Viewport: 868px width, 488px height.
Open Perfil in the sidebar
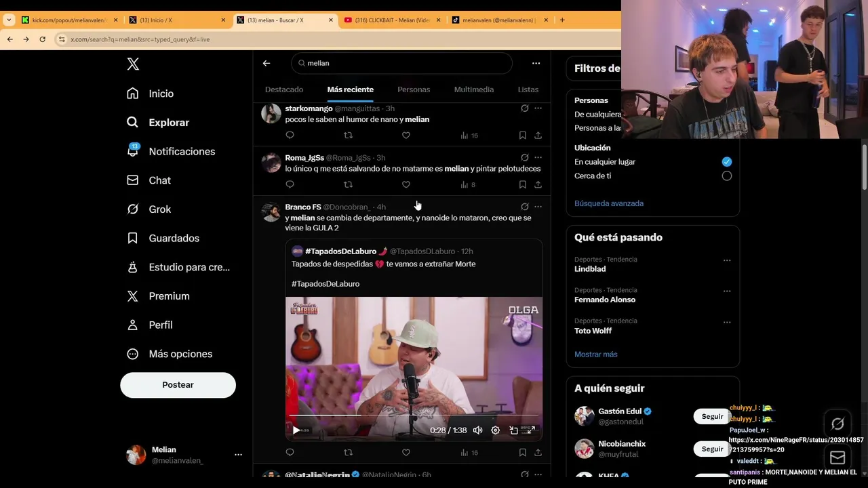[x=149, y=325]
